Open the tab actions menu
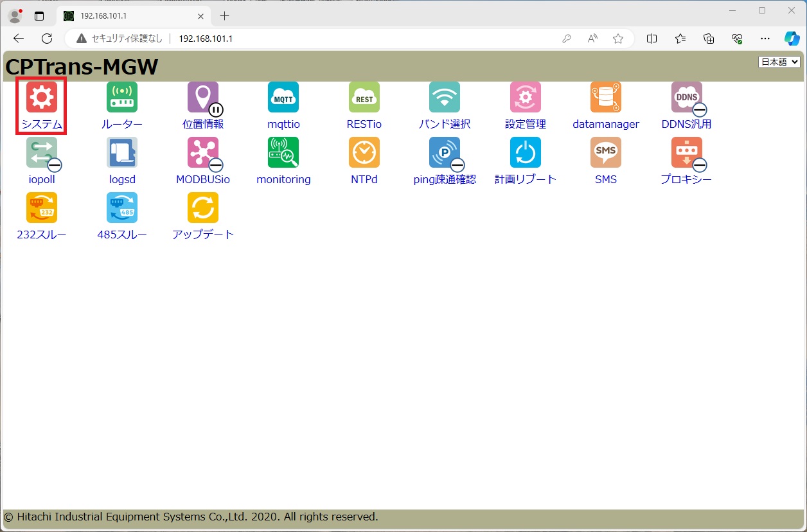Image resolution: width=807 pixels, height=532 pixels. coord(39,16)
